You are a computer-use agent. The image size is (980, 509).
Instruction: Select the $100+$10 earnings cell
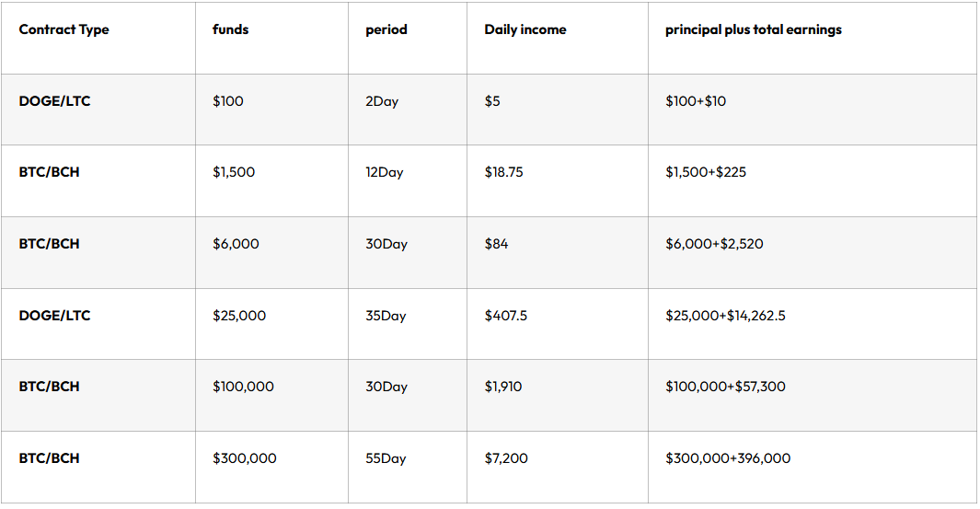(x=696, y=101)
